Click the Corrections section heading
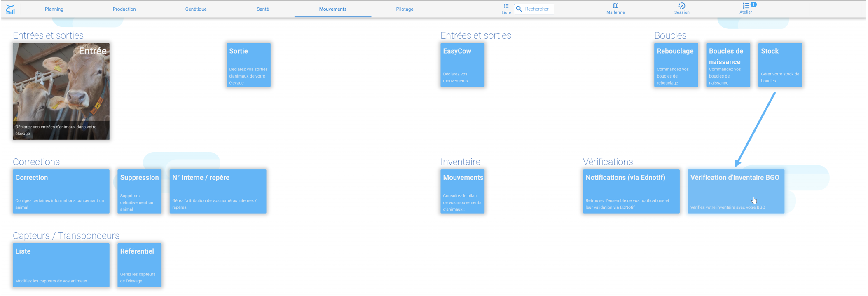 point(36,162)
